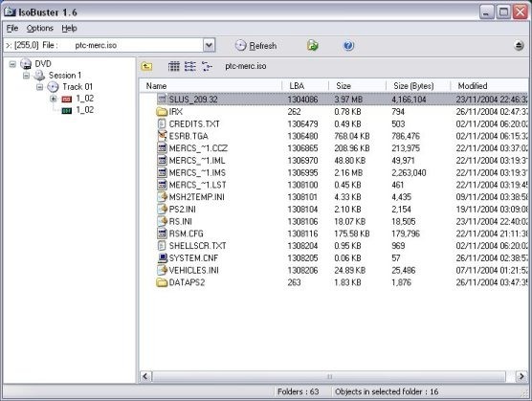This screenshot has height=401, width=532.
Task: Click the VEHICLES.INI file icon
Action: [162, 270]
